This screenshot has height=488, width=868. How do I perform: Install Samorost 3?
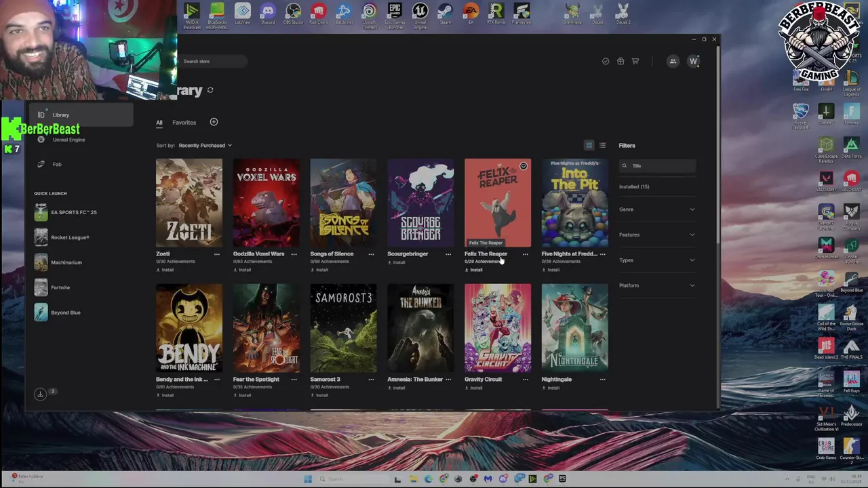(319, 395)
